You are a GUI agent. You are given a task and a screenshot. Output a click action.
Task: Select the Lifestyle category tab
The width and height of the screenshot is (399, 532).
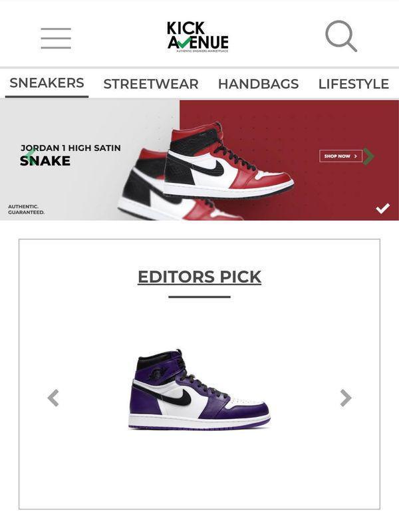coord(354,84)
